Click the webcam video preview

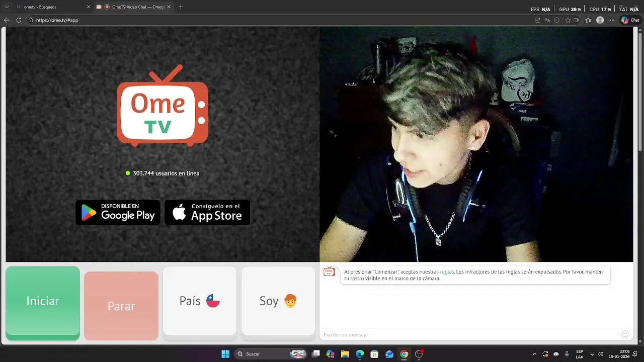[476, 144]
